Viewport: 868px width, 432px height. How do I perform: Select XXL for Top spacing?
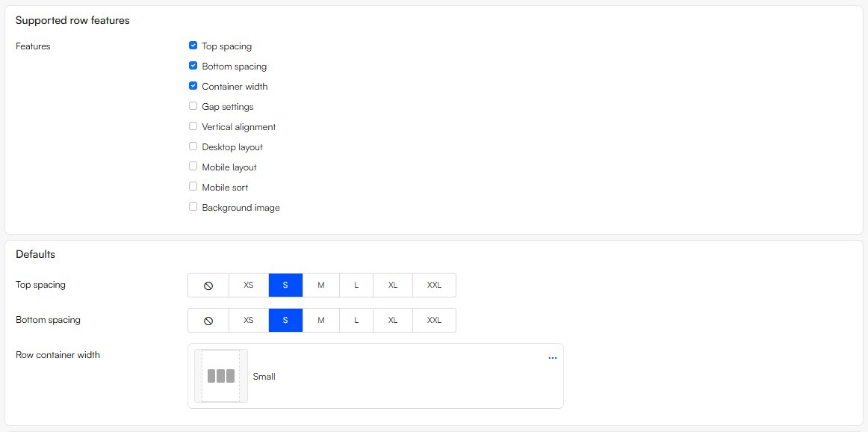click(434, 285)
